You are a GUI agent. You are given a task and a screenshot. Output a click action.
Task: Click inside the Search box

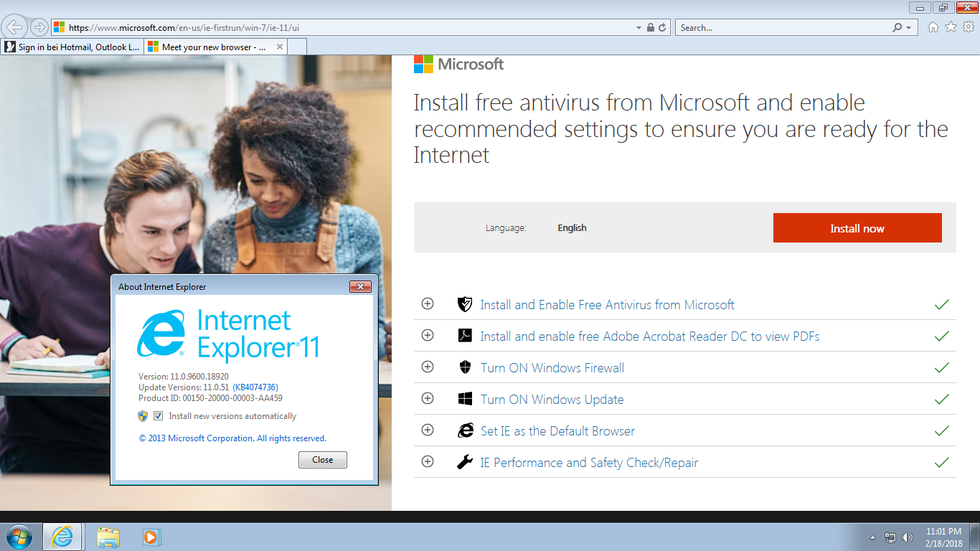782,28
